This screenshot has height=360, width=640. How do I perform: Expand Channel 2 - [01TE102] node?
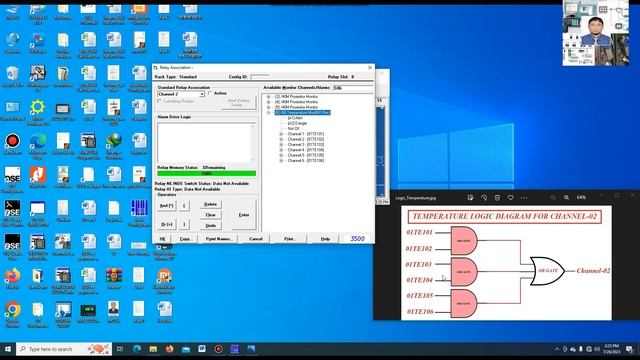pos(281,139)
